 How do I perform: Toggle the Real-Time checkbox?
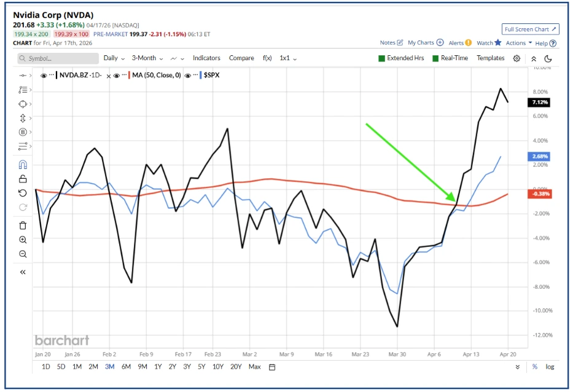435,58
